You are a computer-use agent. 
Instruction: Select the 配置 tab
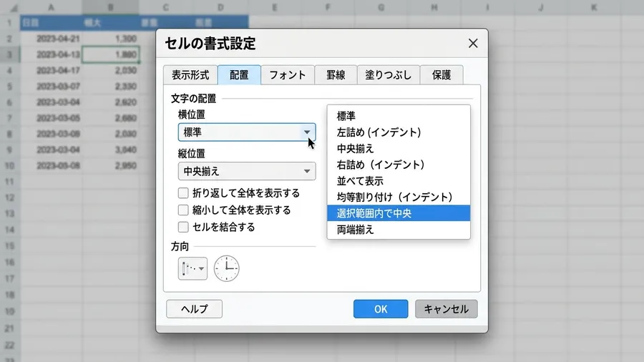(x=239, y=74)
